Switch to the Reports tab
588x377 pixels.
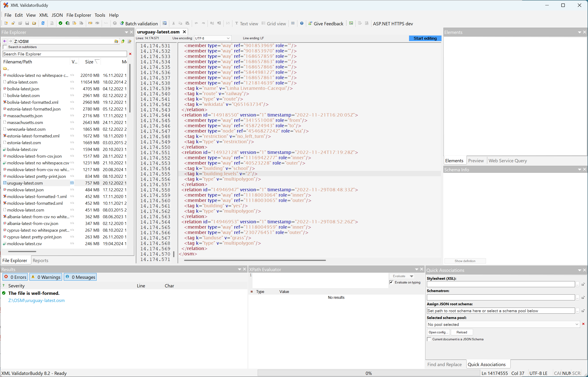[40, 260]
